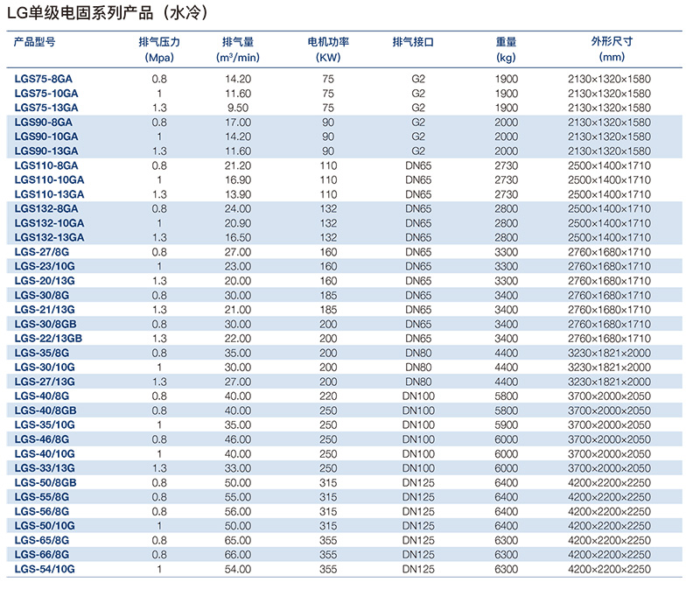Click airflow value 17.00 for LGS90-8GA
Viewport: 700px width, 603px height.
(x=238, y=123)
